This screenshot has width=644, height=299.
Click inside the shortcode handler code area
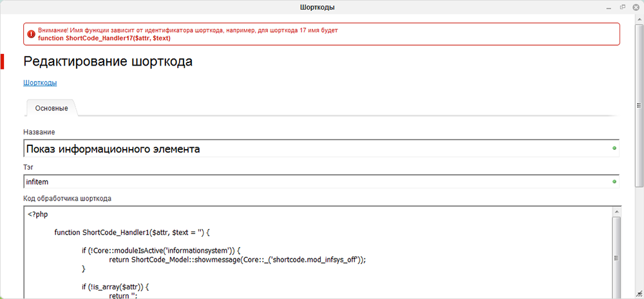pyautogui.click(x=318, y=253)
